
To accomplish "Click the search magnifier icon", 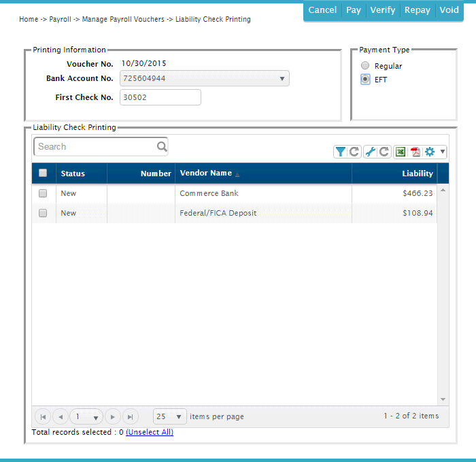I will tap(162, 146).
